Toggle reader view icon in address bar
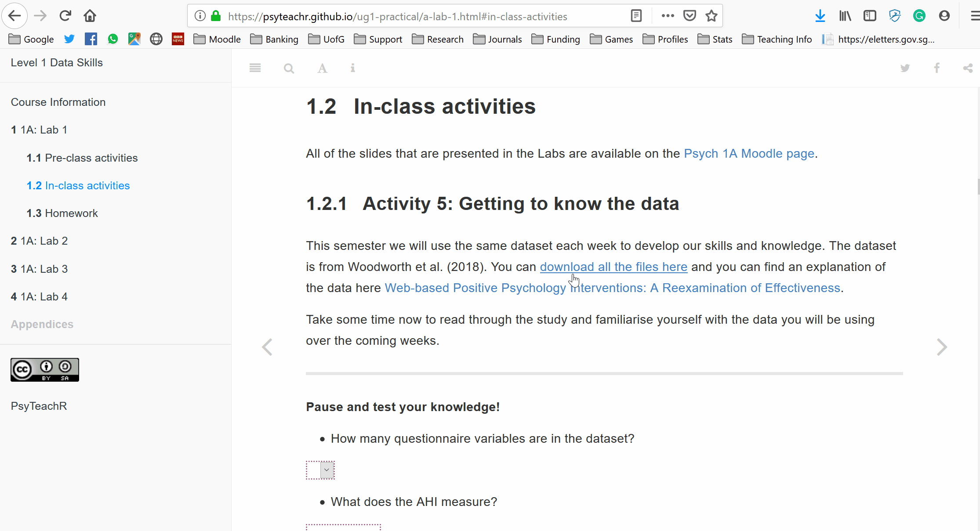The width and height of the screenshot is (980, 531). (636, 16)
